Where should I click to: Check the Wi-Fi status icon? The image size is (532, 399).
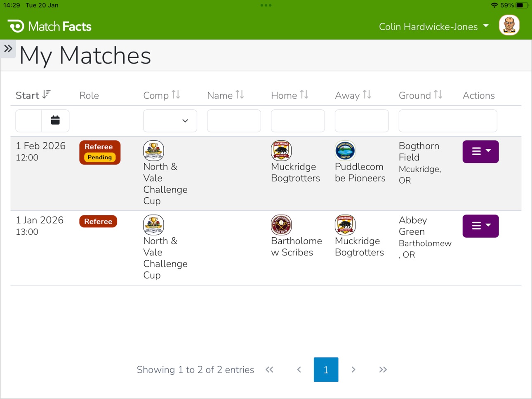(494, 5)
